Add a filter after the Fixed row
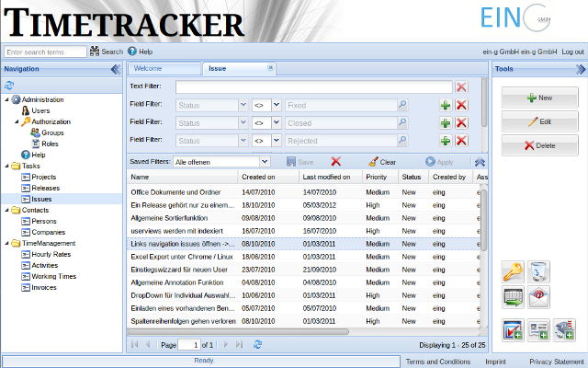This screenshot has width=588, height=368. [x=446, y=105]
